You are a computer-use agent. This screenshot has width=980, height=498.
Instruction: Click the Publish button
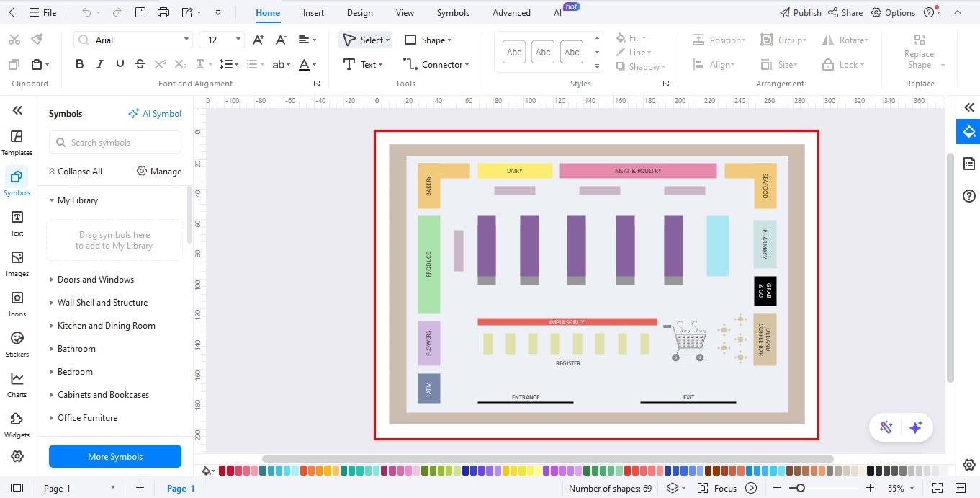point(800,12)
